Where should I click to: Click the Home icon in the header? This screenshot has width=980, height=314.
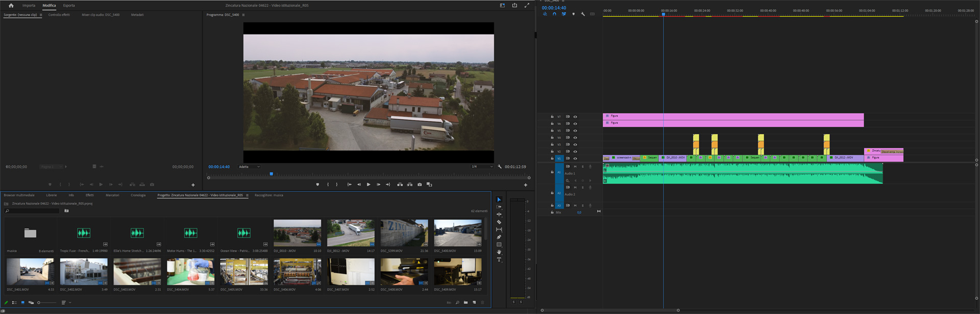[x=11, y=6]
